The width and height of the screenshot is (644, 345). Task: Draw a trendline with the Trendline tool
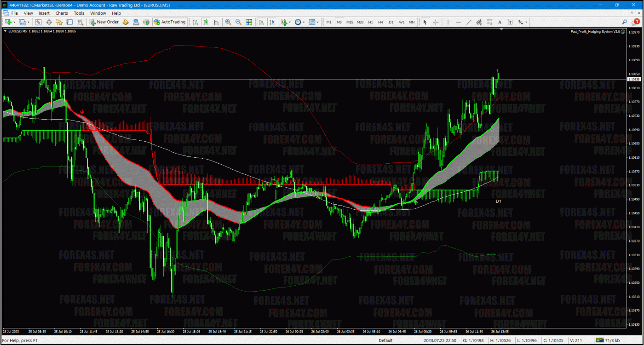tap(469, 22)
